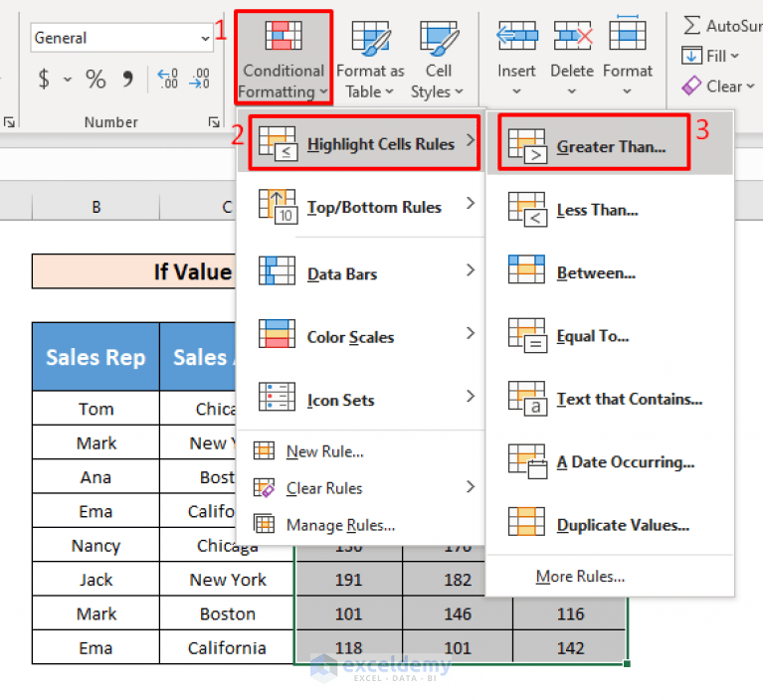Select the California cell in bottom row
The height and width of the screenshot is (700, 763).
click(227, 647)
